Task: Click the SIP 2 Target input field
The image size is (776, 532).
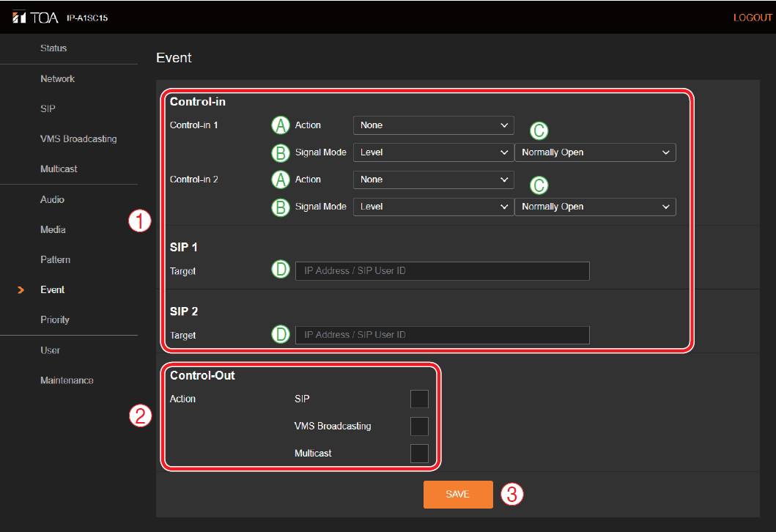Action: tap(443, 335)
